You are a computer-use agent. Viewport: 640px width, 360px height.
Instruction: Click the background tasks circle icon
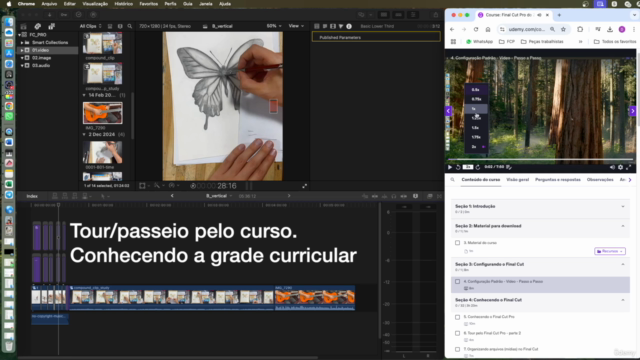(x=78, y=15)
